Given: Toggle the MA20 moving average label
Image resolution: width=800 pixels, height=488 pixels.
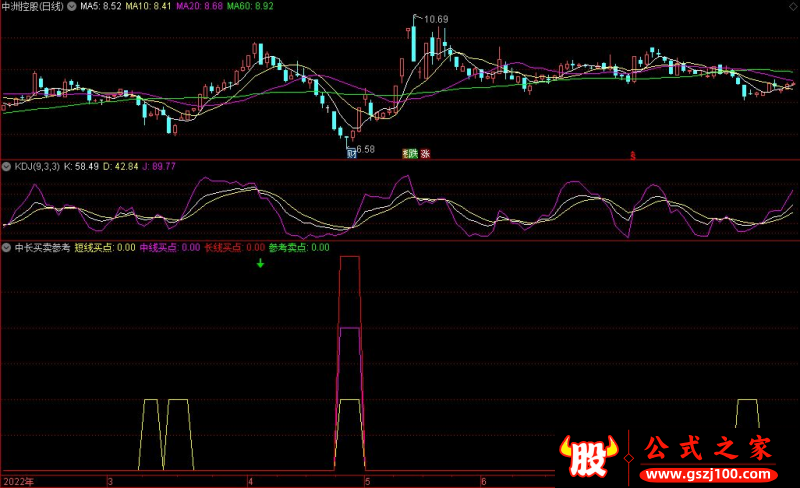Looking at the screenshot, I should click(x=199, y=6).
